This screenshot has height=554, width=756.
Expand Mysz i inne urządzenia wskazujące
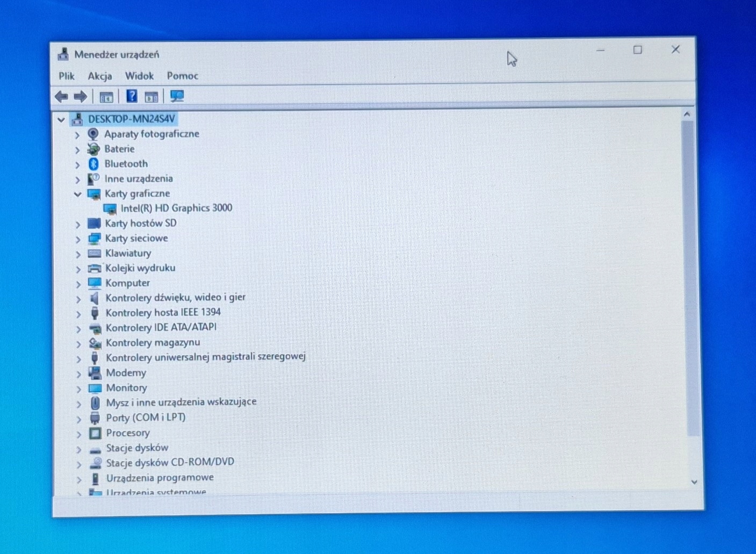click(x=79, y=404)
